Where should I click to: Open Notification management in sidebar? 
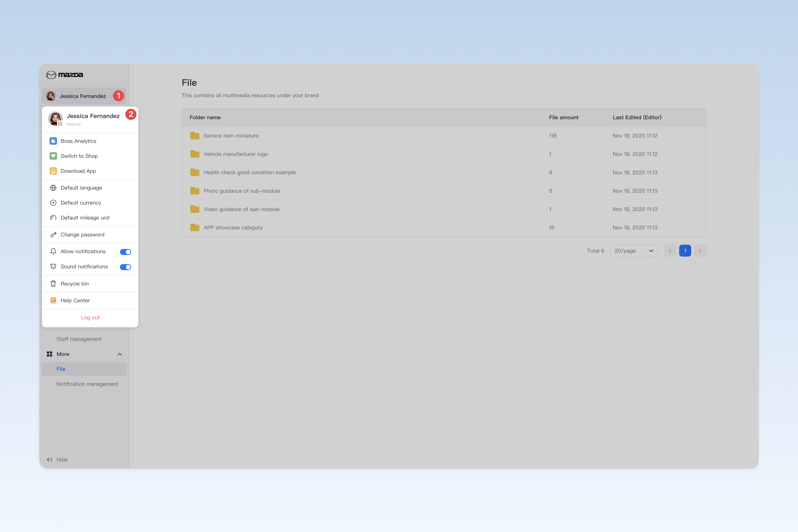[x=87, y=384]
